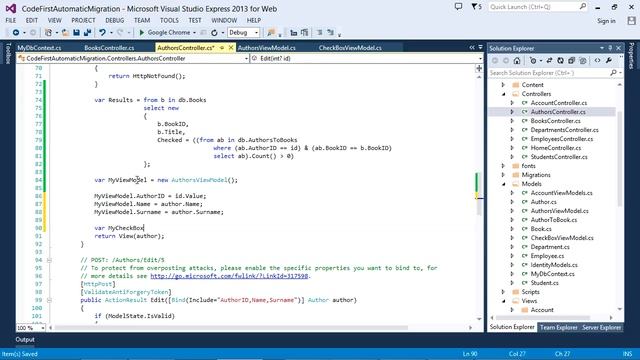Image resolution: width=640 pixels, height=360 pixels.
Task: Click the Navigate Backward toolbar icon
Action: 16,32
